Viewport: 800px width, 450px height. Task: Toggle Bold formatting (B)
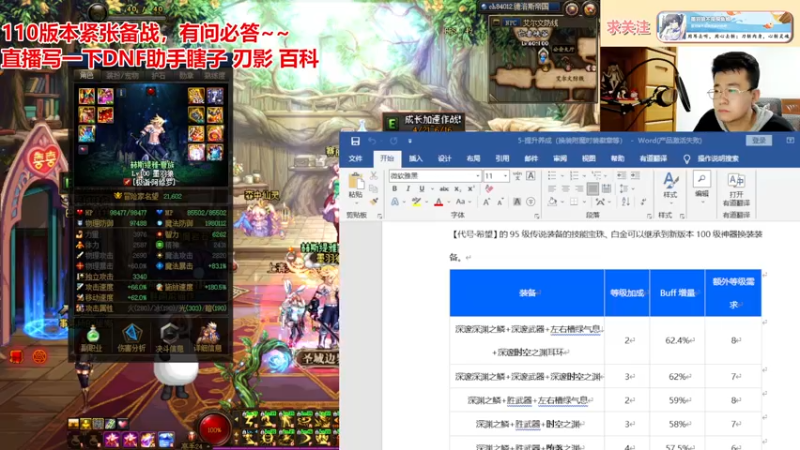click(x=394, y=189)
